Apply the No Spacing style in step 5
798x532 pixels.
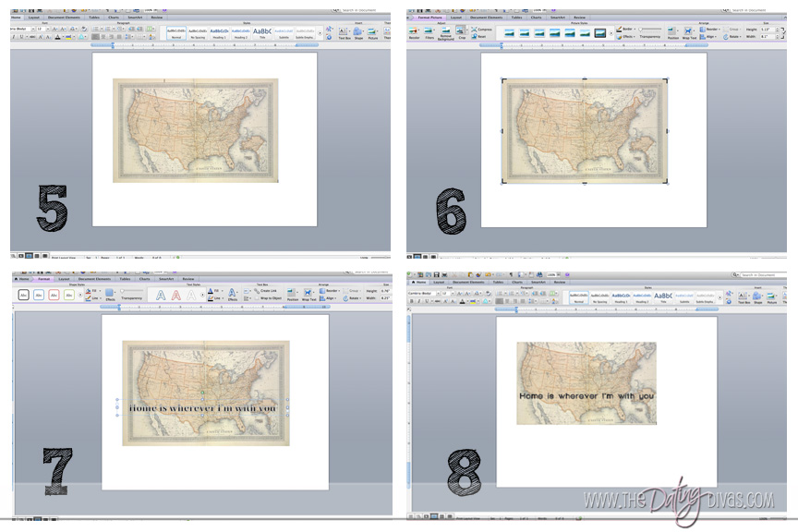pos(198,33)
